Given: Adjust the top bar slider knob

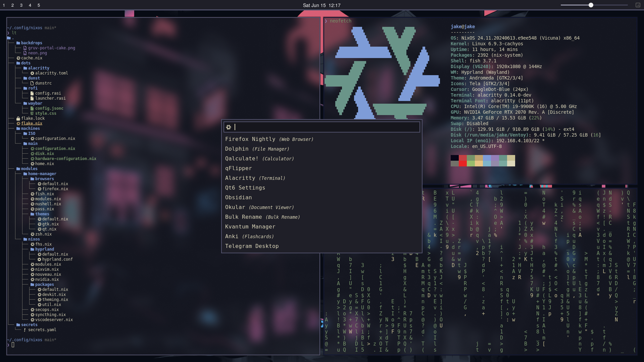Looking at the screenshot, I should pyautogui.click(x=591, y=5).
